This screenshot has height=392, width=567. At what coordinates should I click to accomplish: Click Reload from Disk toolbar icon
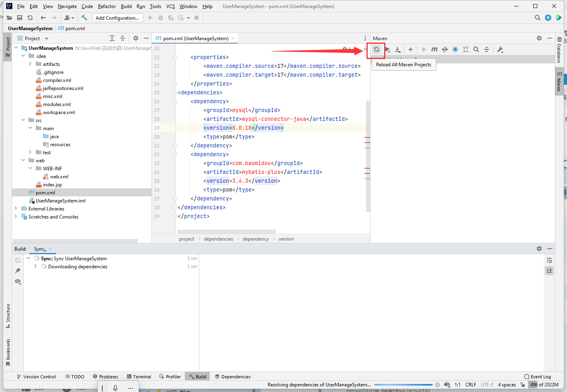30,18
